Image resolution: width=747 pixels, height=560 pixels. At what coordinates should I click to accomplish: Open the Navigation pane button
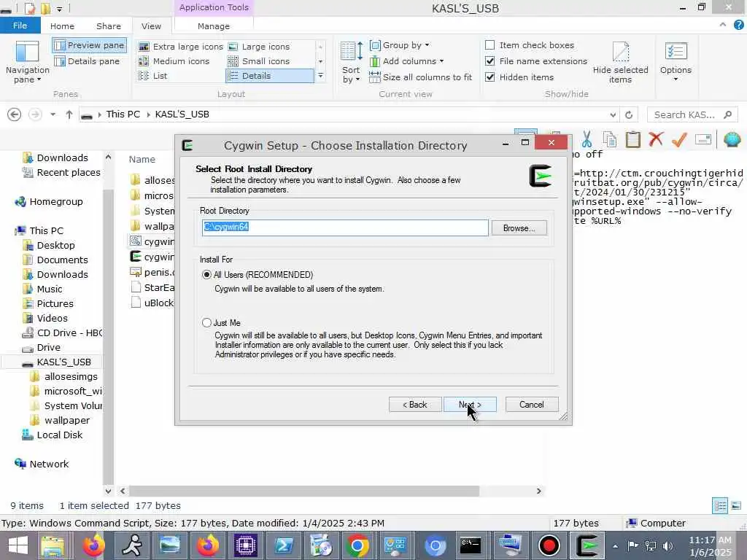(x=27, y=63)
